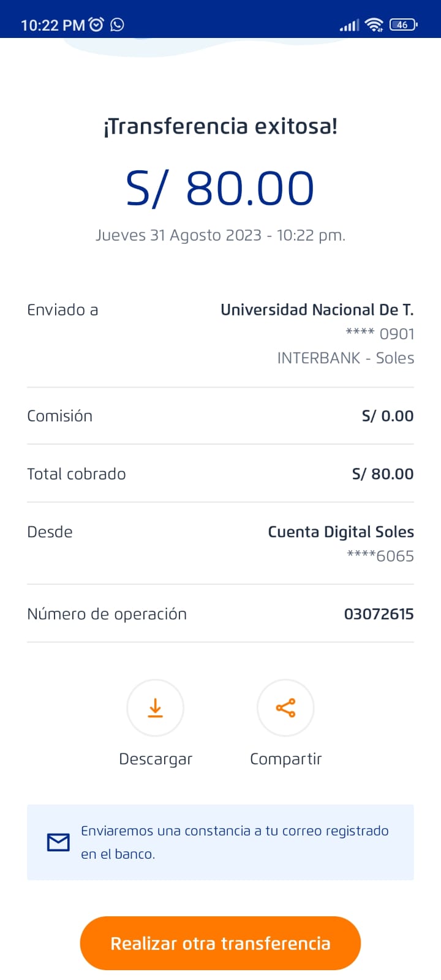Tap recipient Universidad Nacional De T.

[x=317, y=310]
